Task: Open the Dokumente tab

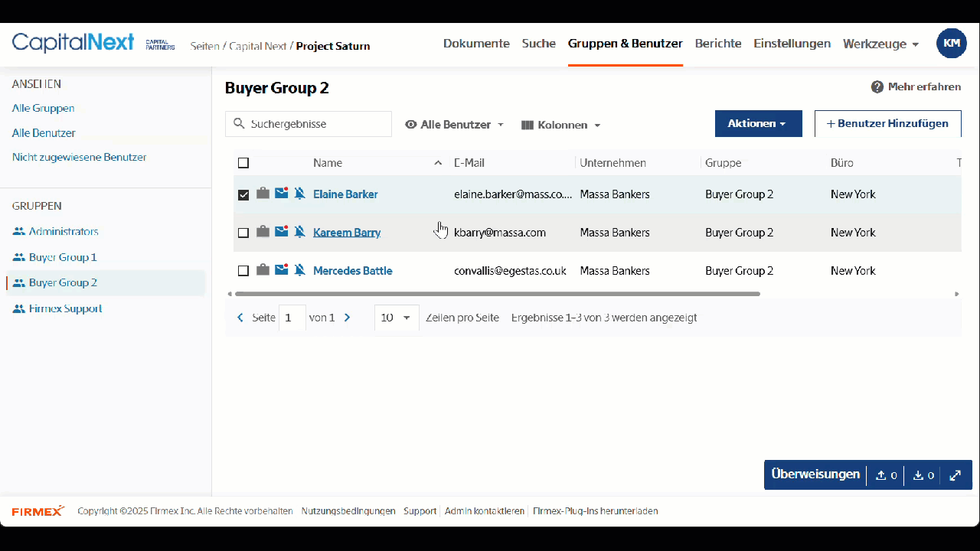Action: 476,44
